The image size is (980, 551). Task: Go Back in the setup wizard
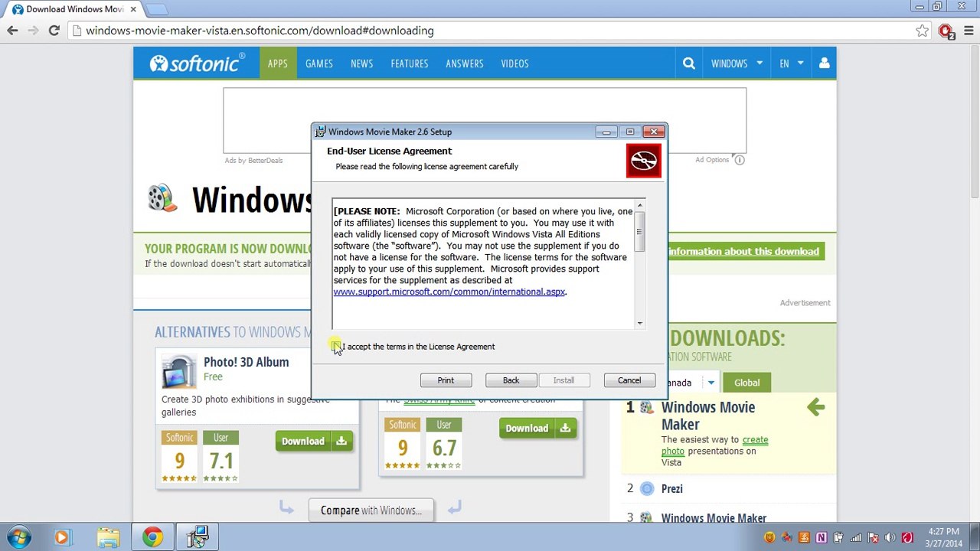coord(511,380)
